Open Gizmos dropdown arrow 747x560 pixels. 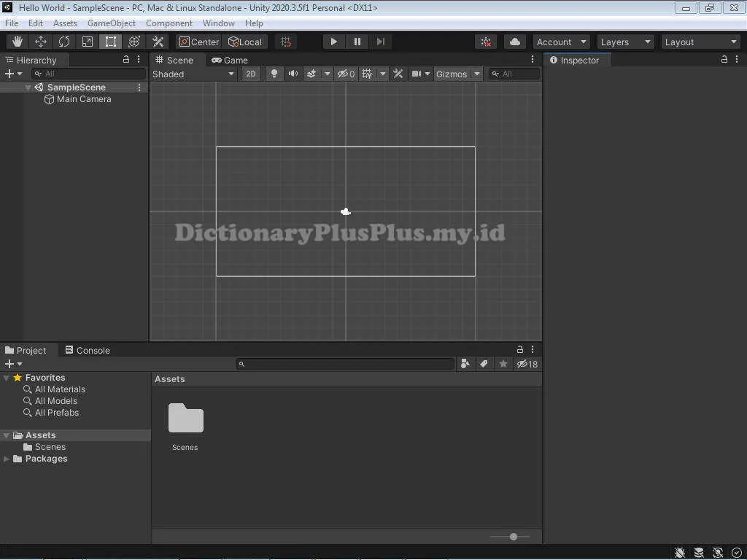click(x=477, y=74)
